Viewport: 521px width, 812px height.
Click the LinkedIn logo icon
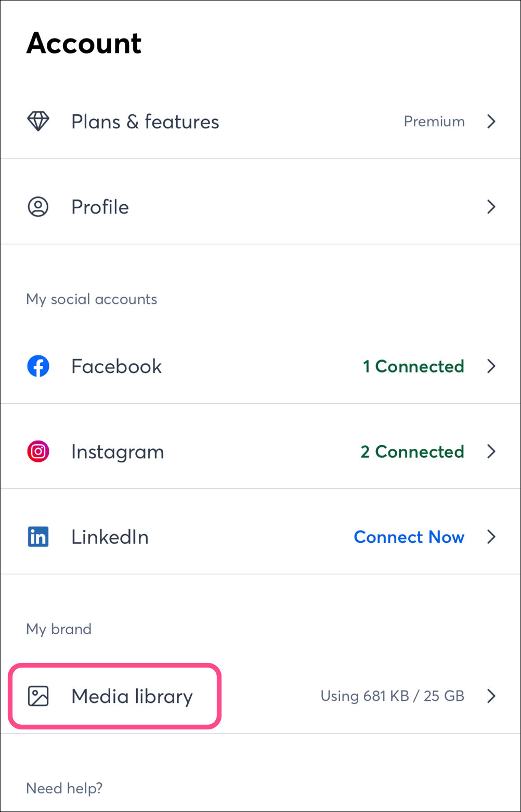click(x=38, y=537)
